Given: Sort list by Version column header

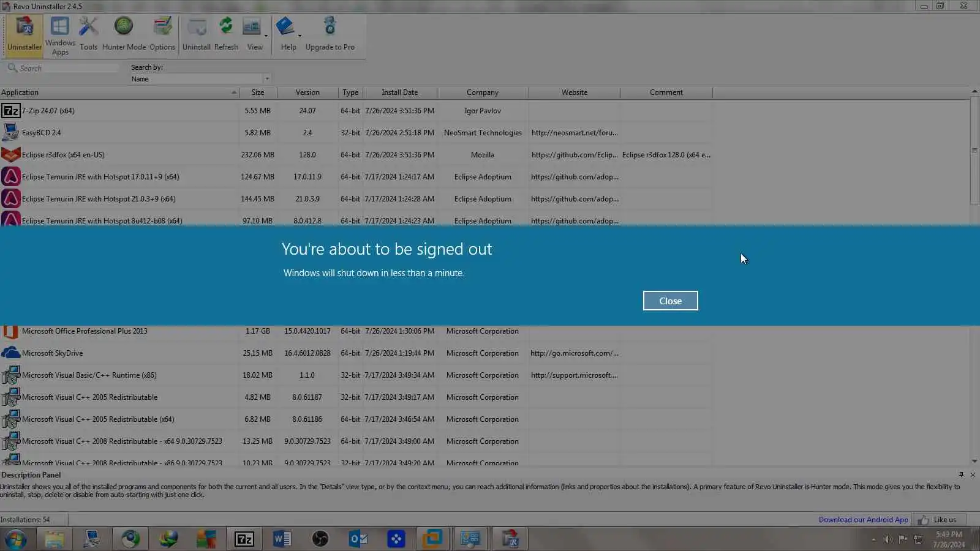Looking at the screenshot, I should [307, 92].
